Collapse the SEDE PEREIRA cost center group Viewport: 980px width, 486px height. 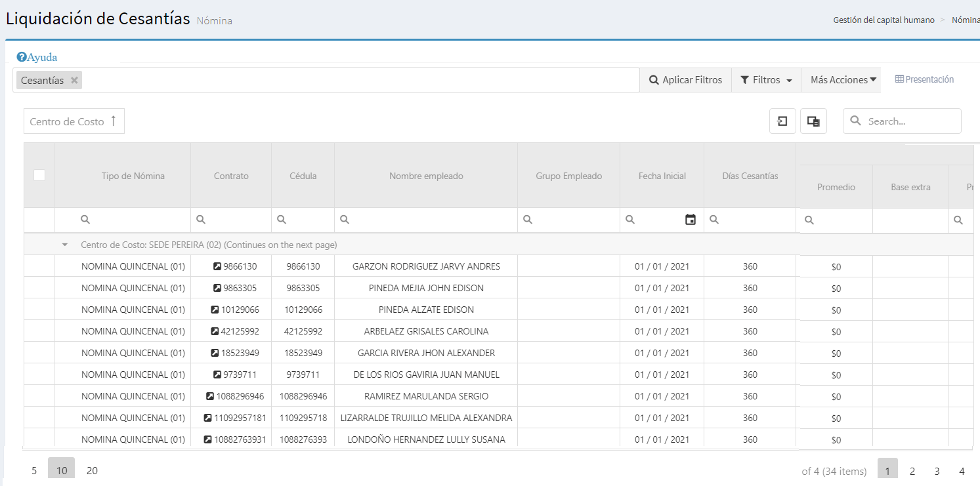(65, 245)
